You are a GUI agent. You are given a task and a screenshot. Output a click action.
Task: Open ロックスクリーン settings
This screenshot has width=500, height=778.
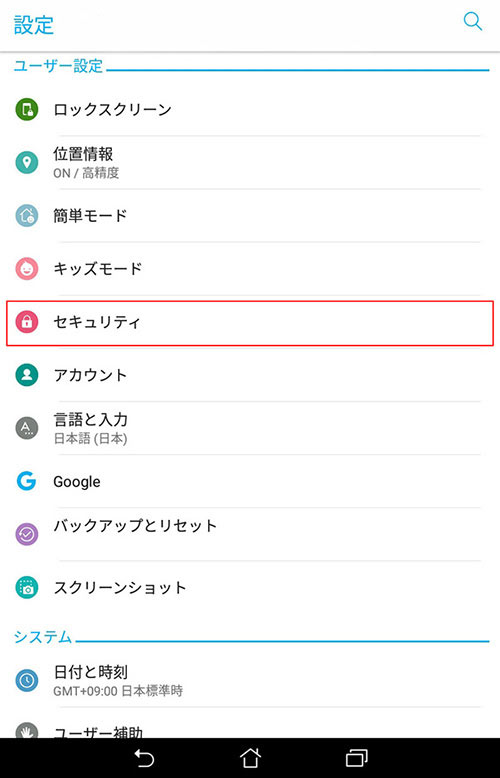coord(250,109)
